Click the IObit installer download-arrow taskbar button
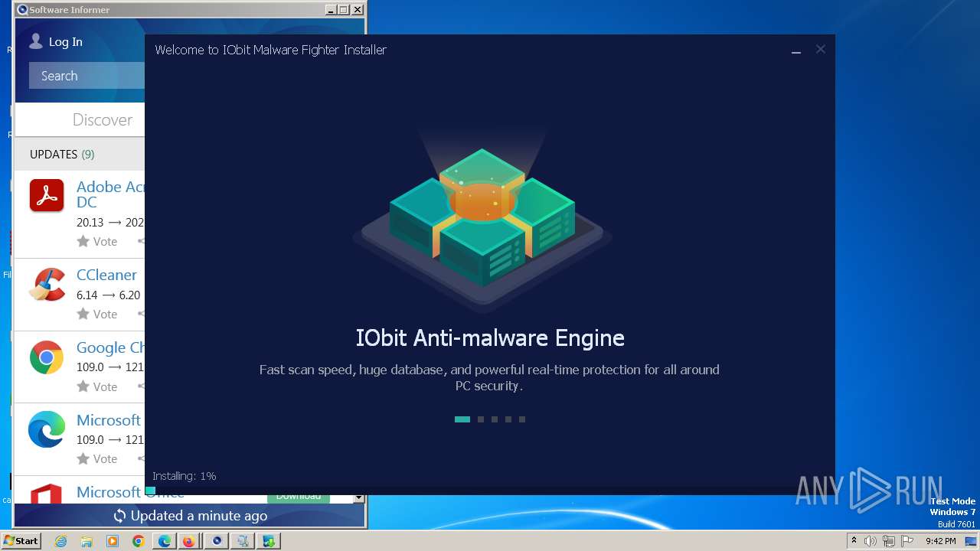Viewport: 980px width, 551px height. click(x=269, y=541)
